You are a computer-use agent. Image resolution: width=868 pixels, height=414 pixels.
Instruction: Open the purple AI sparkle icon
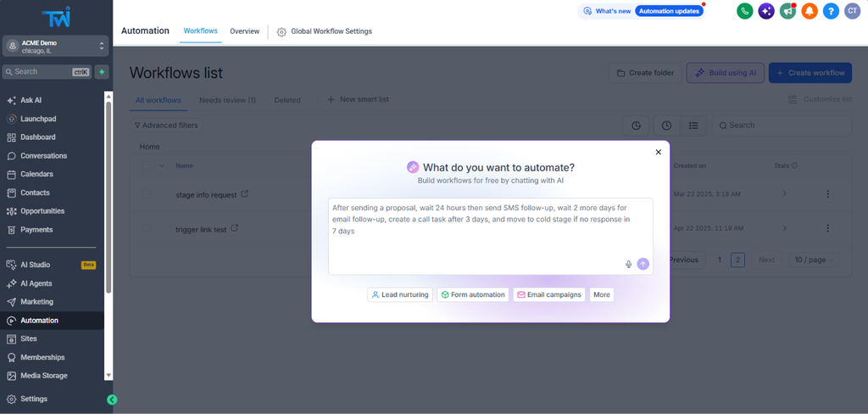[766, 11]
